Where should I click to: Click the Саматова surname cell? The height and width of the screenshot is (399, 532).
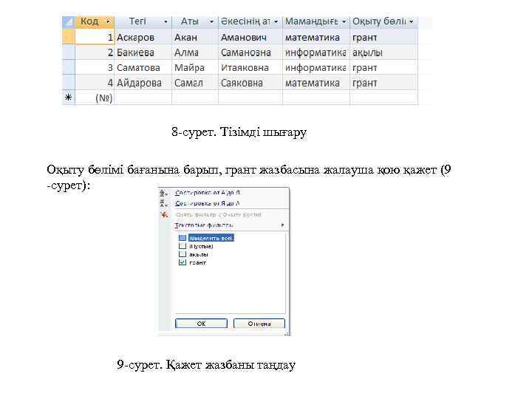(143, 67)
